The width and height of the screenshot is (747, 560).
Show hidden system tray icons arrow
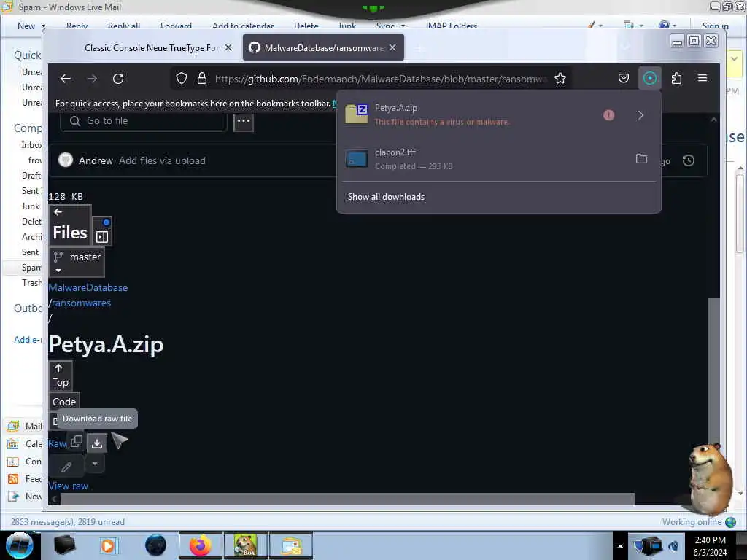(620, 546)
